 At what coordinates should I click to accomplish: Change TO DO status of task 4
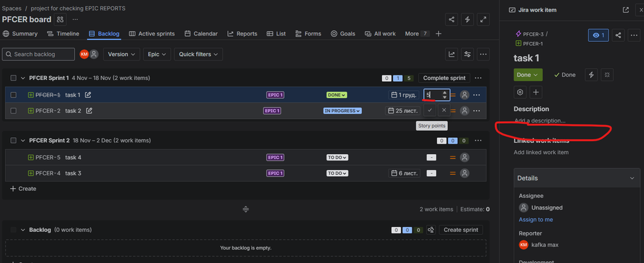point(337,157)
